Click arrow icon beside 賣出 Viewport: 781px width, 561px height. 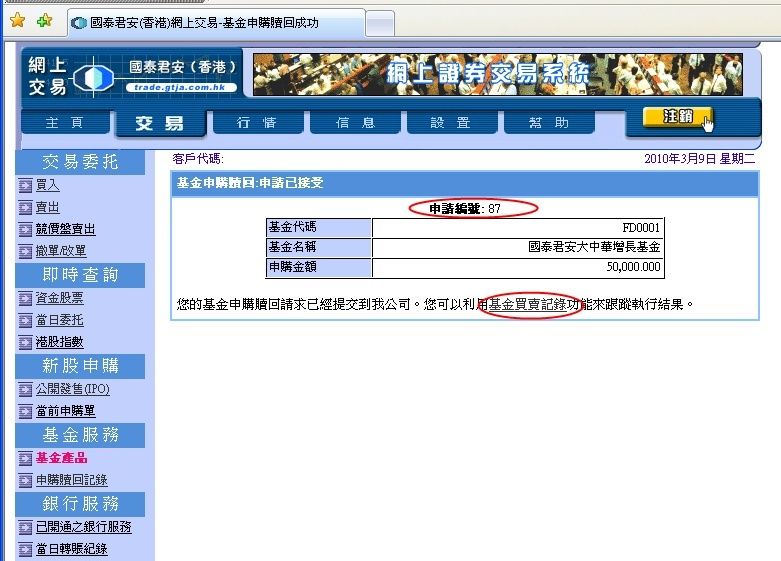point(25,208)
